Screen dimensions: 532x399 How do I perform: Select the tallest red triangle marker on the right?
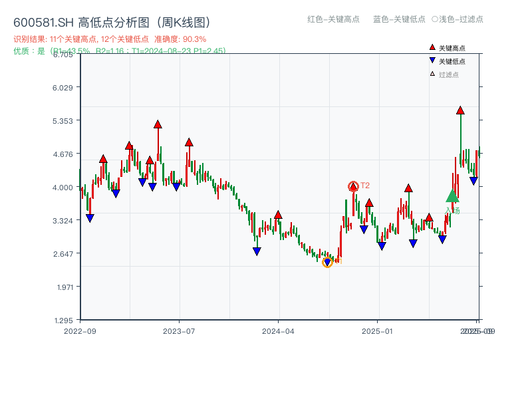460,112
